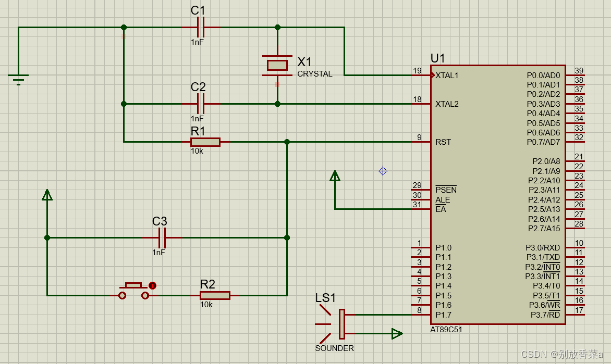Click the P3.2/INT0 pin label
The height and width of the screenshot is (364, 611).
pos(542,267)
